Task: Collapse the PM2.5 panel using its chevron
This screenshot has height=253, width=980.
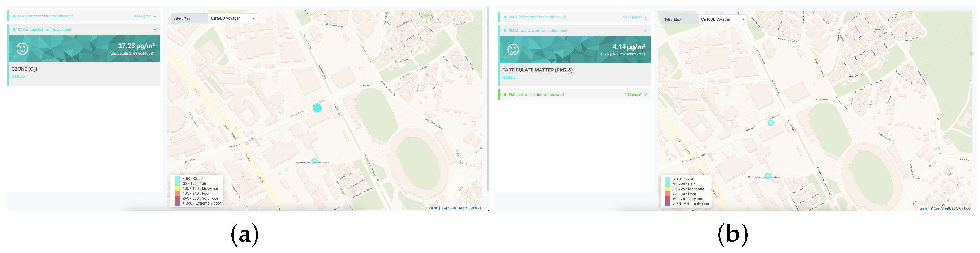Action: point(646,31)
